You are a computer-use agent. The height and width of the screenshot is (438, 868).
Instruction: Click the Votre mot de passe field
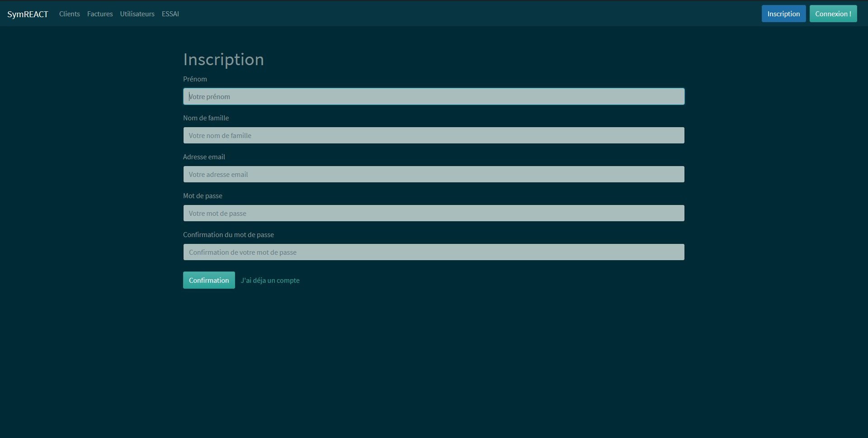434,213
